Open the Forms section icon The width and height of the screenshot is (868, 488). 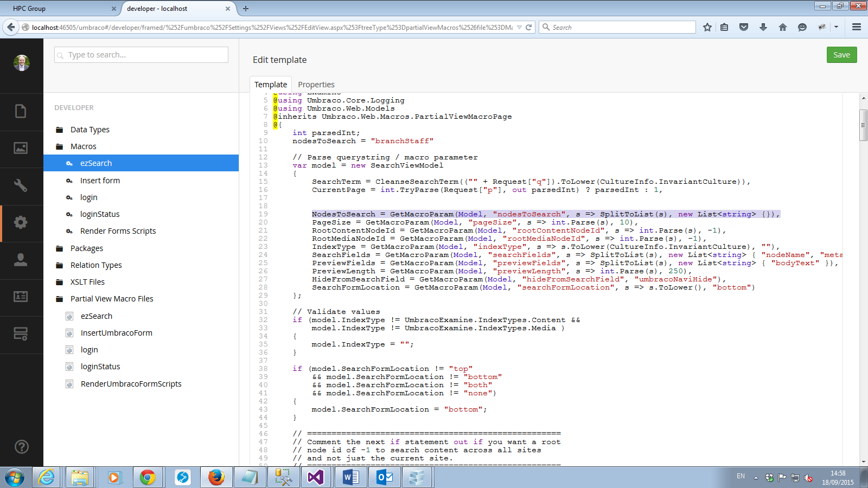pyautogui.click(x=21, y=333)
